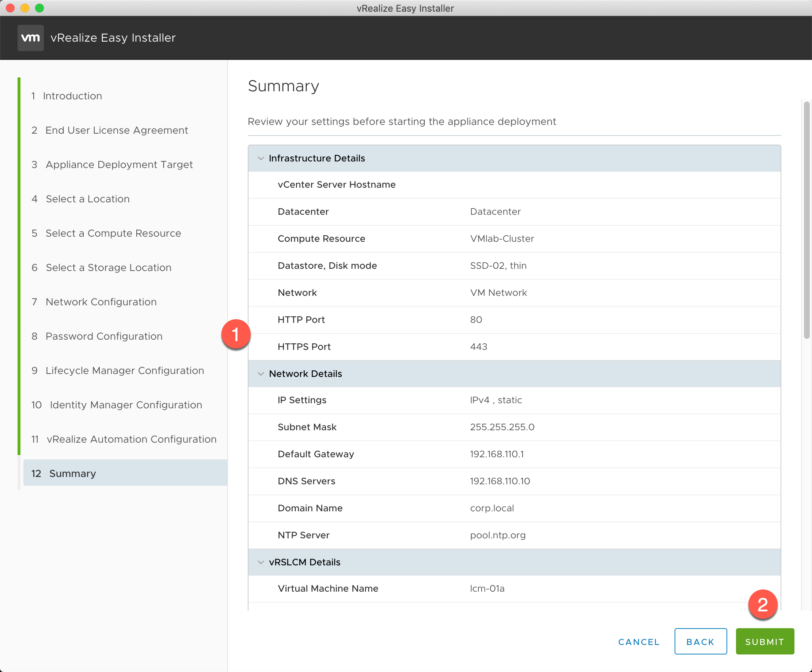Open End User License Agreement step
Screen dimensions: 812x672
coord(110,130)
